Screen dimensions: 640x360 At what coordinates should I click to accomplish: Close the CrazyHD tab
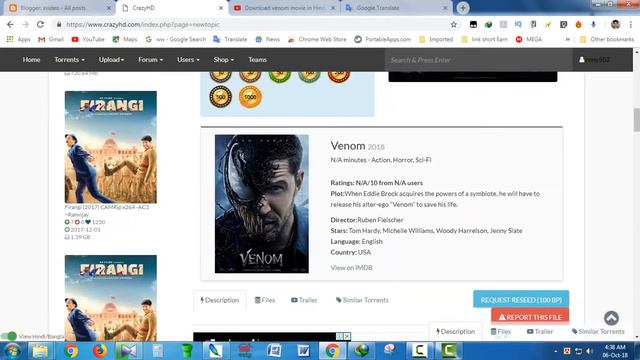pos(221,8)
